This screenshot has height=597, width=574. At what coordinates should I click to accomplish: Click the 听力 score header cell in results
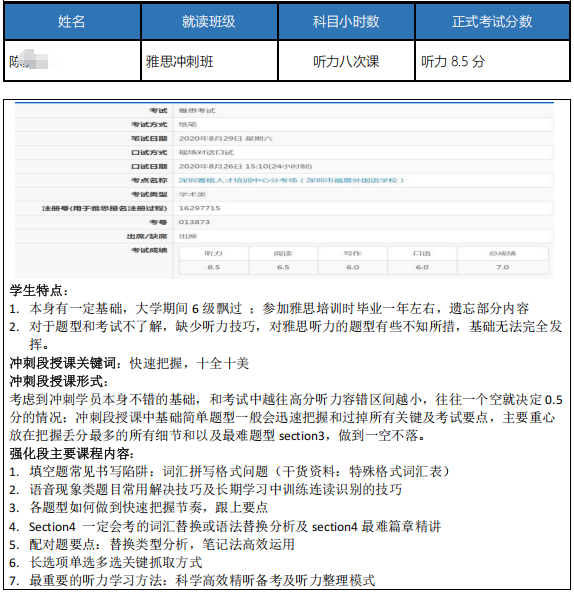(214, 253)
